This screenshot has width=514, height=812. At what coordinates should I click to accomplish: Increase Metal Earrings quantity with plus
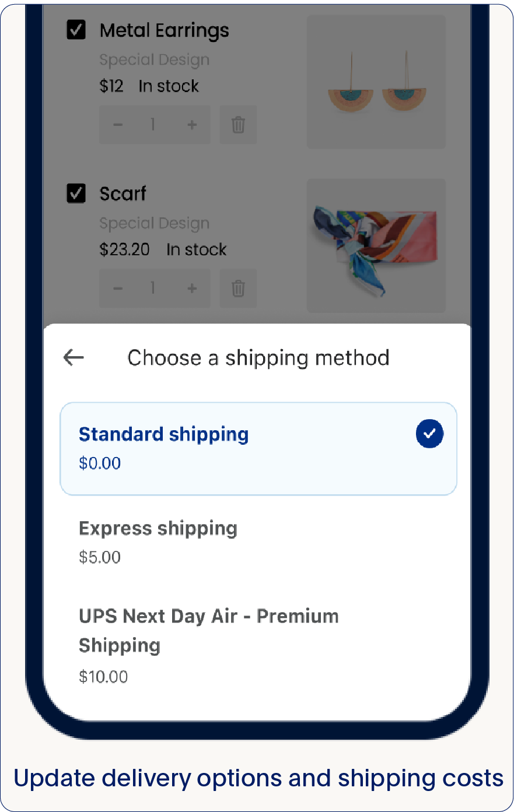pos(192,125)
